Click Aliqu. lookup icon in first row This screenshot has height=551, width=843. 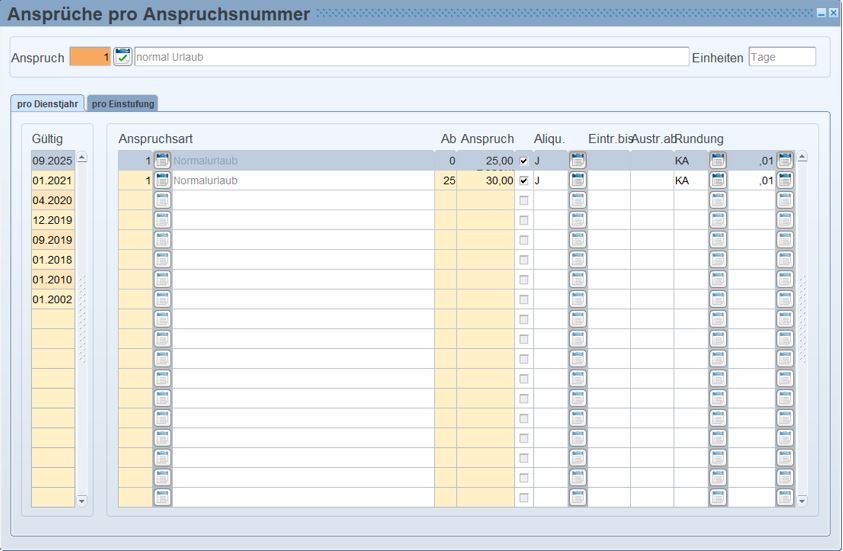[x=577, y=160]
